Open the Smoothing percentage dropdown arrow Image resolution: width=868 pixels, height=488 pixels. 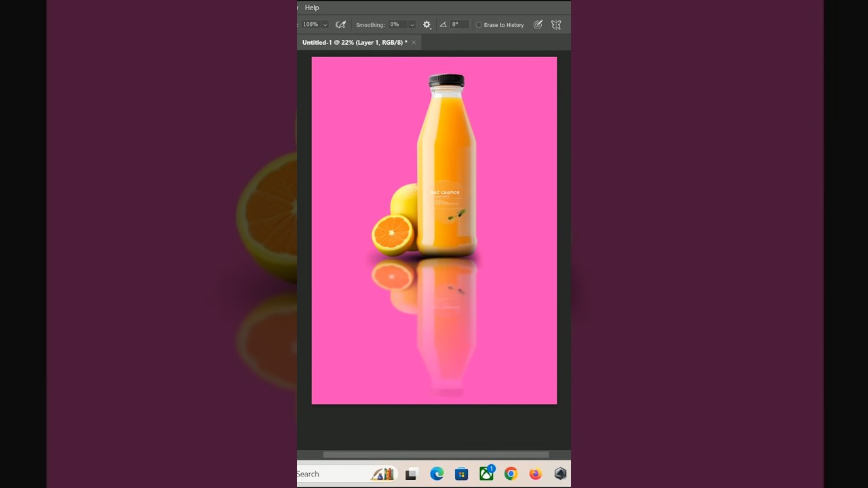412,25
